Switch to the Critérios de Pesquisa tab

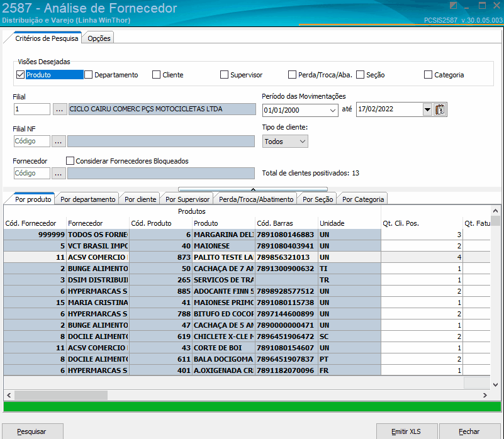click(47, 38)
